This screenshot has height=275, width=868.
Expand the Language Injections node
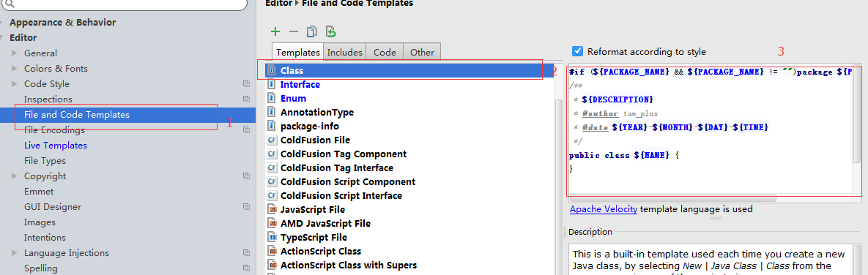[x=15, y=253]
